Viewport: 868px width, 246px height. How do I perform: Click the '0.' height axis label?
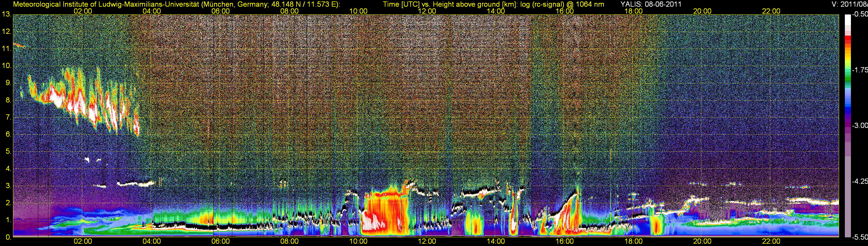pos(8,237)
